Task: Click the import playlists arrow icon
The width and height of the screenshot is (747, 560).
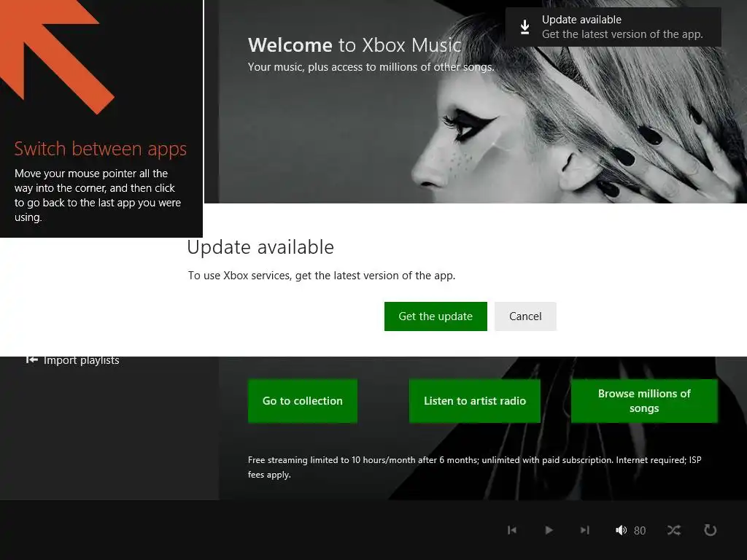Action: coord(31,360)
